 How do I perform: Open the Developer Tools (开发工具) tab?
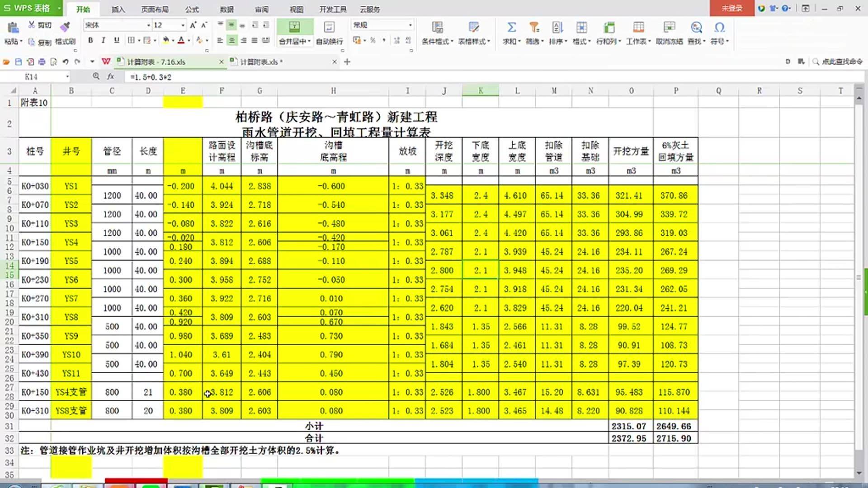click(x=333, y=9)
